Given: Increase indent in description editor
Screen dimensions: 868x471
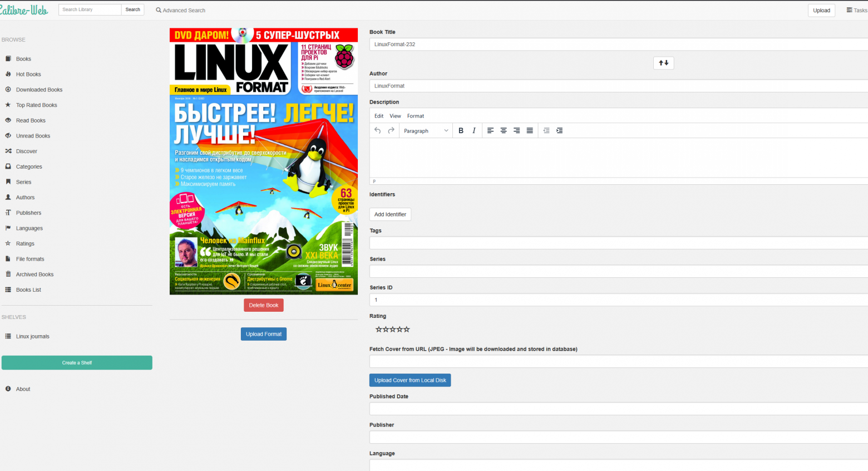Looking at the screenshot, I should point(560,130).
